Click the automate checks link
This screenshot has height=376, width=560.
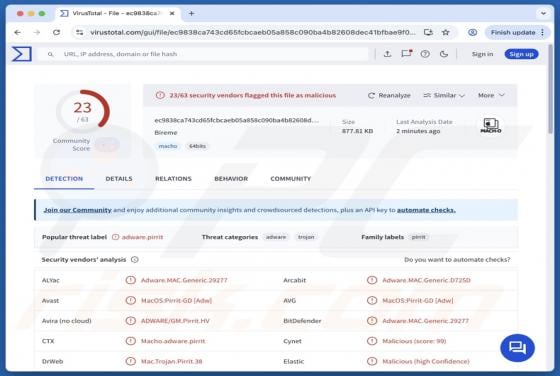pyautogui.click(x=426, y=210)
